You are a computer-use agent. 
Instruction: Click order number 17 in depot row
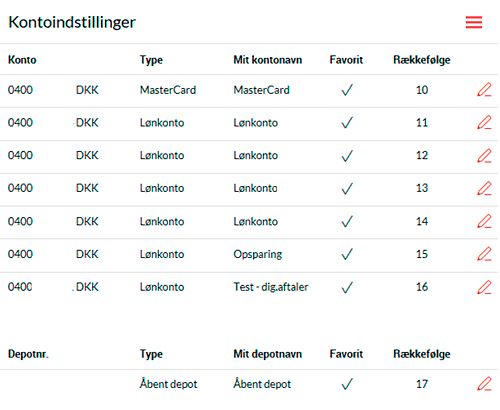(x=422, y=384)
